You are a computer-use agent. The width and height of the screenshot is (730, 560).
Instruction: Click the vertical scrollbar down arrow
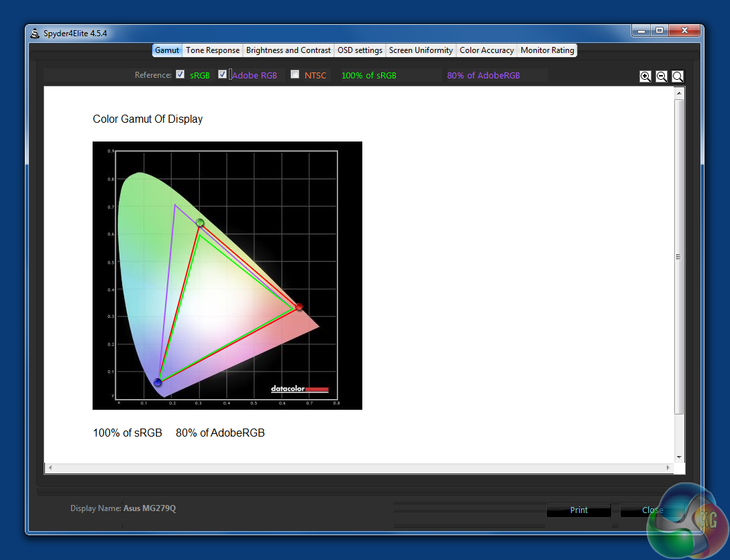coord(679,457)
